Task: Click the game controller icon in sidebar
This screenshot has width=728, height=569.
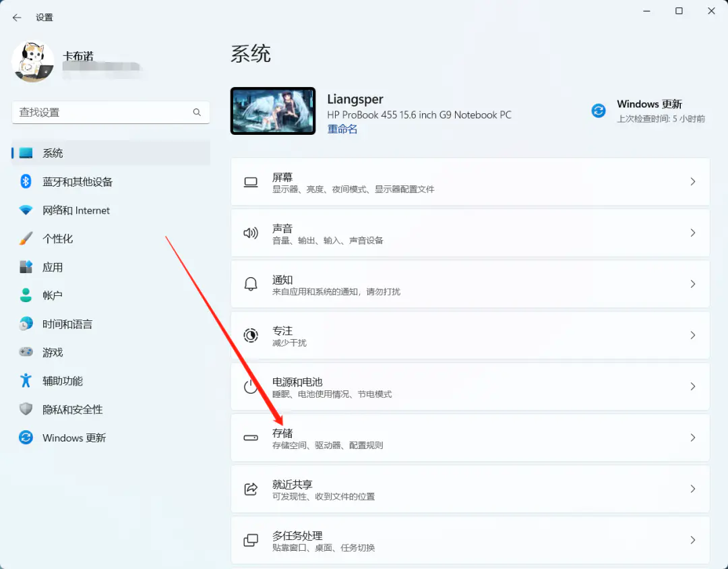Action: (x=26, y=352)
